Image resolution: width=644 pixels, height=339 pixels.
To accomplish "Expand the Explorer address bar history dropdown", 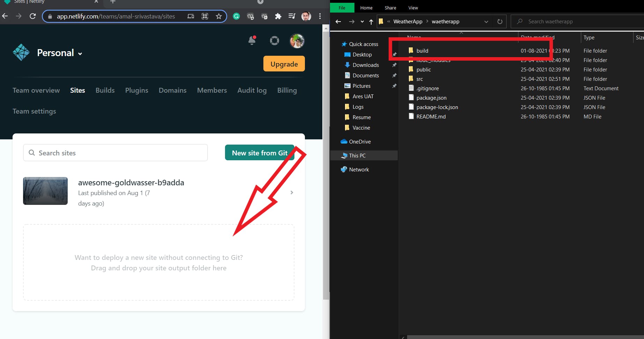I will [x=486, y=22].
